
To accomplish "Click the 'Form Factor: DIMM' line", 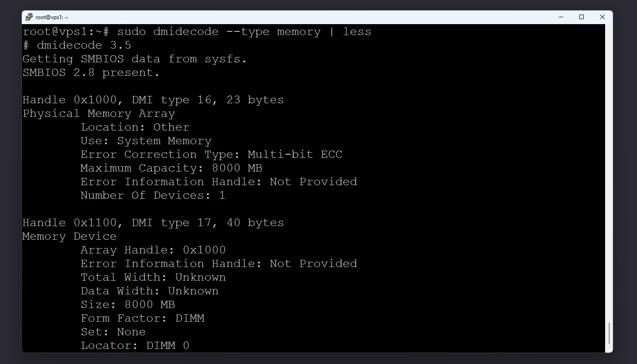I will pyautogui.click(x=142, y=318).
